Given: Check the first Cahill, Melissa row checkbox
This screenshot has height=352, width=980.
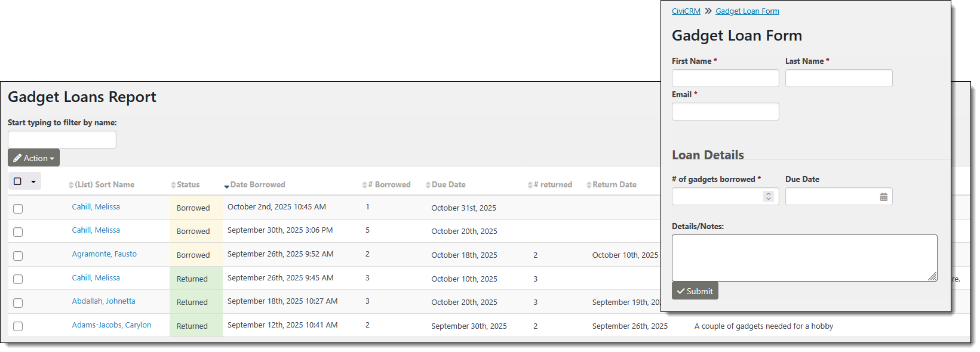Looking at the screenshot, I should (18, 209).
